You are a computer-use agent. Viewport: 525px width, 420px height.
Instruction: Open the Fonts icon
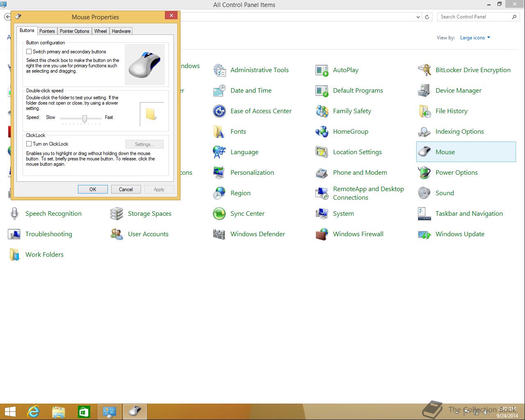click(x=219, y=132)
